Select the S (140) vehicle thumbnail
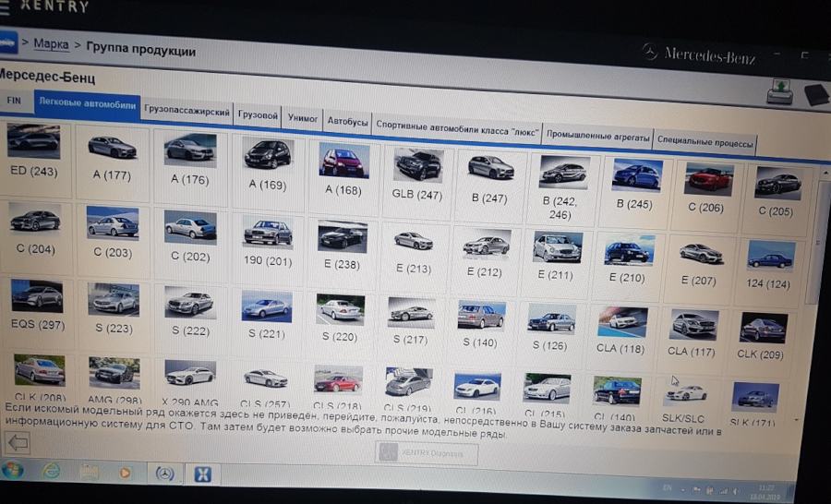The width and height of the screenshot is (831, 504). pyautogui.click(x=480, y=325)
